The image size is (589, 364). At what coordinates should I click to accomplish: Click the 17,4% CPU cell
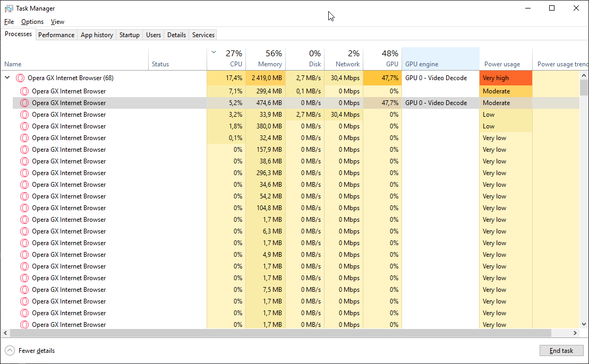[x=226, y=78]
